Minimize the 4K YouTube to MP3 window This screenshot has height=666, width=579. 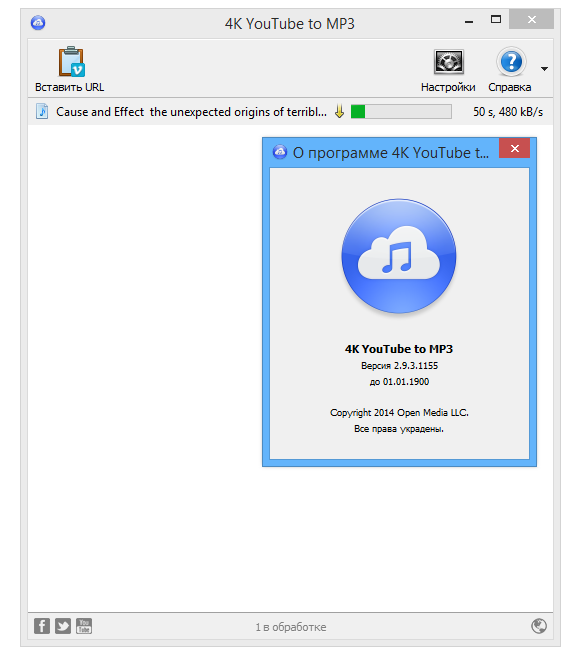tap(469, 21)
